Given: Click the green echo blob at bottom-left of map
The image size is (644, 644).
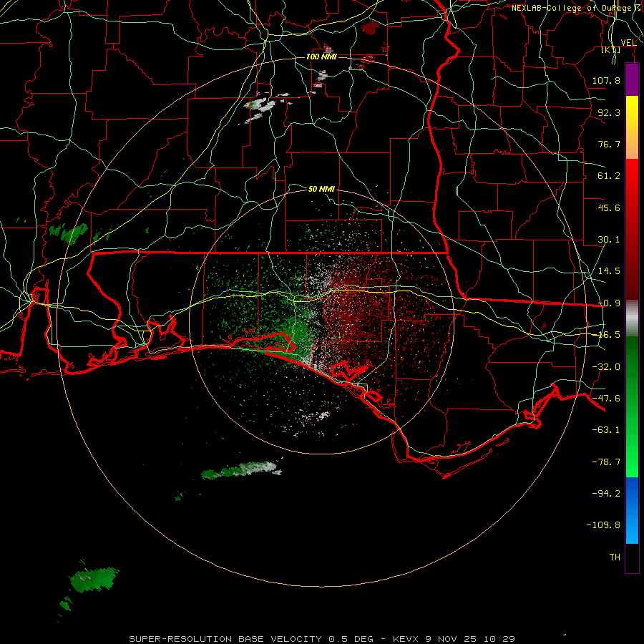Looking at the screenshot, I should tap(94, 579).
